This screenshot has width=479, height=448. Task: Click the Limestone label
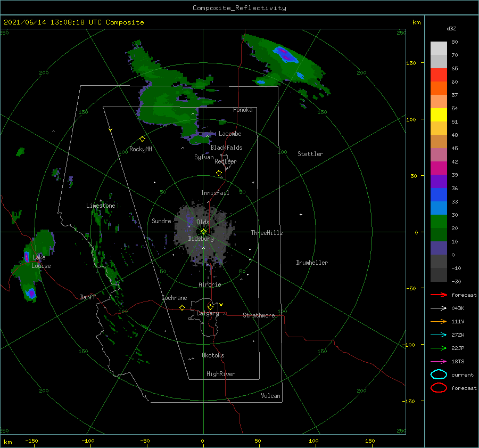click(101, 206)
